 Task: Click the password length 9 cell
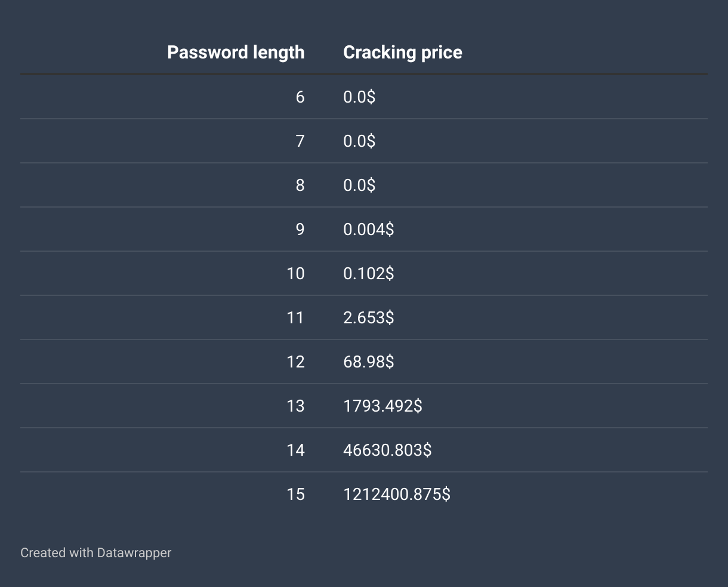pyautogui.click(x=300, y=230)
